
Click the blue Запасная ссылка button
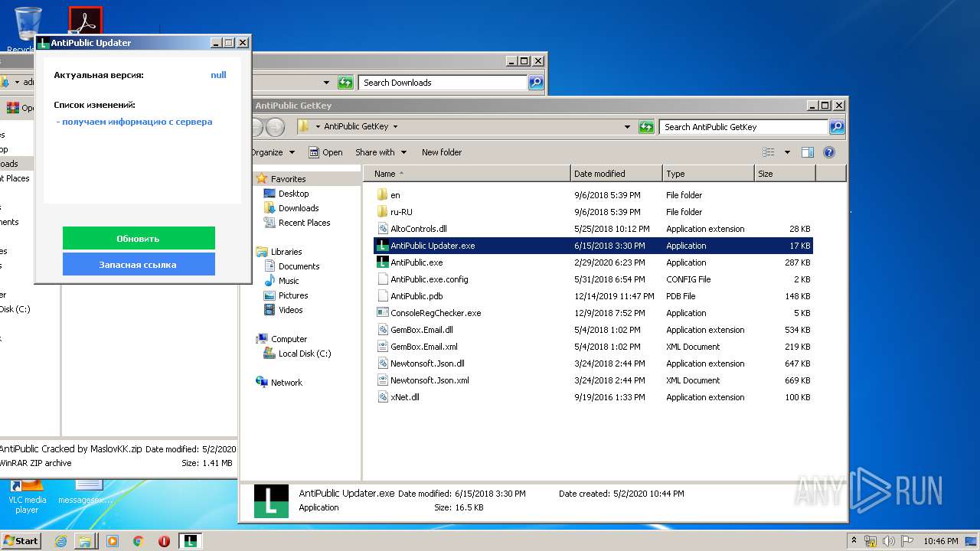pyautogui.click(x=139, y=264)
